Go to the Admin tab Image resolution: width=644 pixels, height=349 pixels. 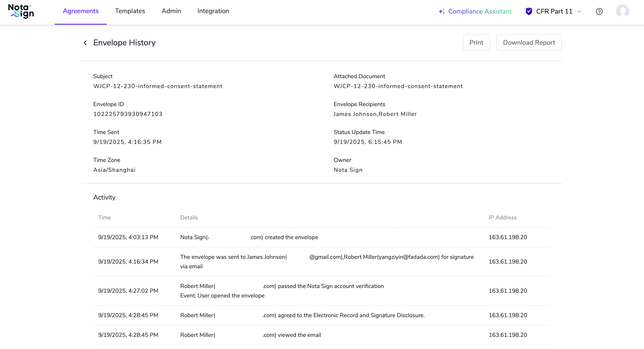point(171,11)
